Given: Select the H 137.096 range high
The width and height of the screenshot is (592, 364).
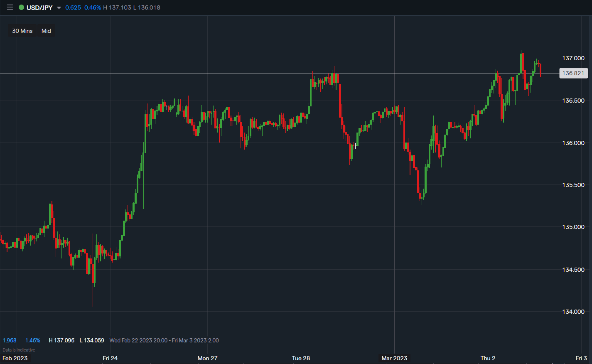Looking at the screenshot, I should click(61, 340).
